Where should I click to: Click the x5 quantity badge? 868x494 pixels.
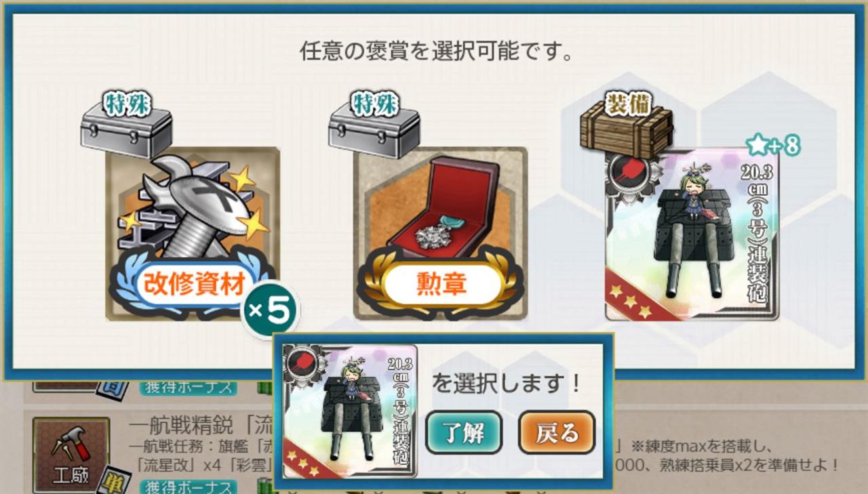tap(270, 310)
